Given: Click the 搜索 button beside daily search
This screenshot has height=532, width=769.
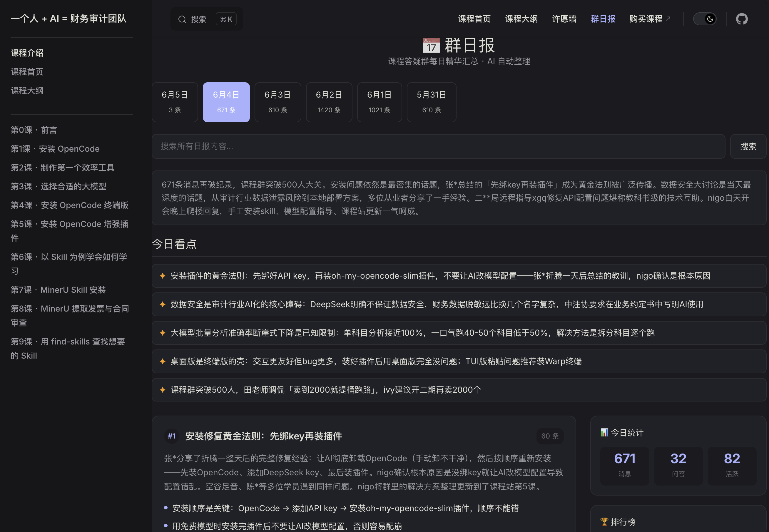Looking at the screenshot, I should point(748,146).
